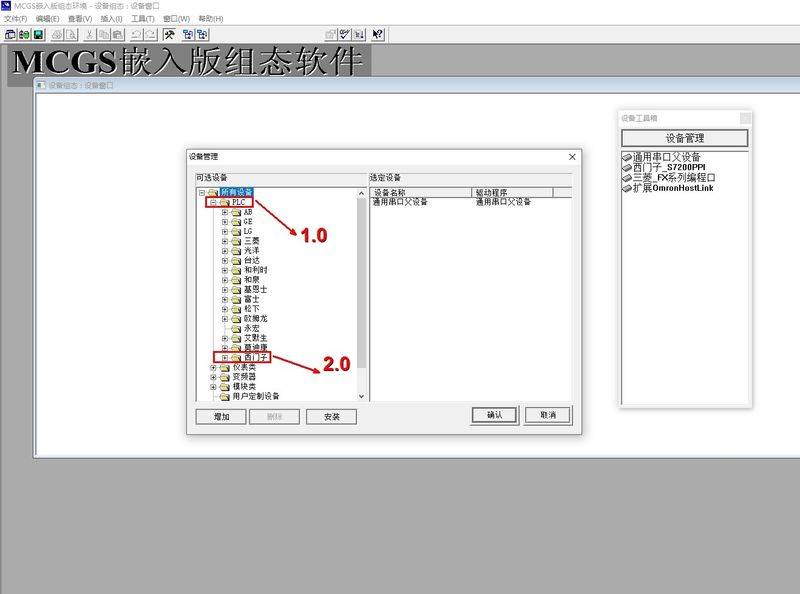Viewport: 800px width, 594px height.
Task: Expand the 欧姆龙 folder node
Action: pos(224,318)
